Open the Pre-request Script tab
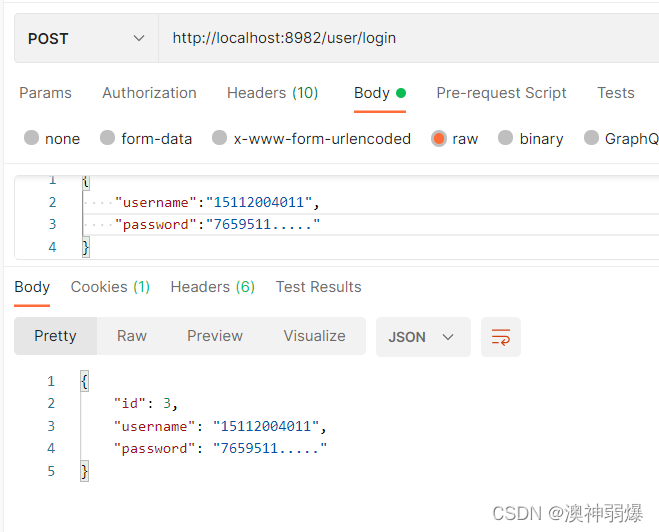Image resolution: width=659 pixels, height=532 pixels. [501, 93]
